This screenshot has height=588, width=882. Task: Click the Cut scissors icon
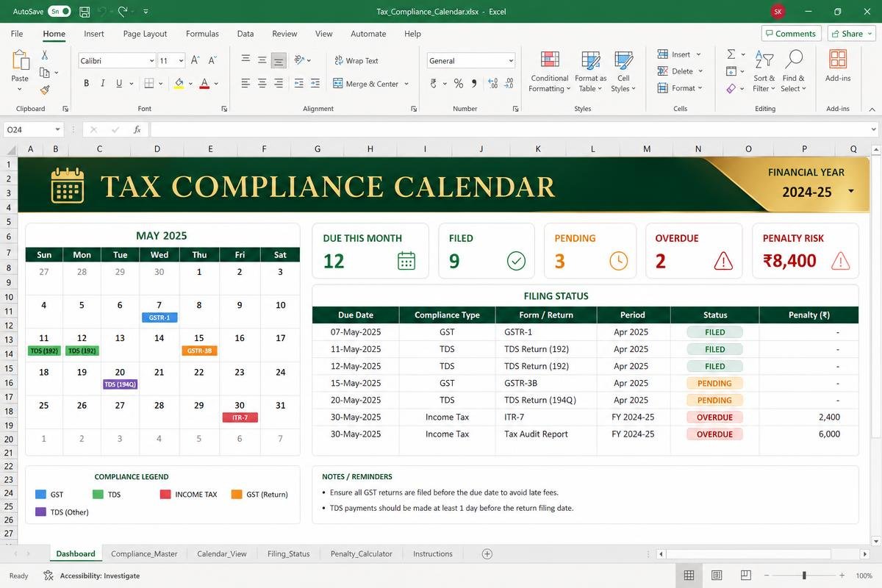click(x=45, y=55)
